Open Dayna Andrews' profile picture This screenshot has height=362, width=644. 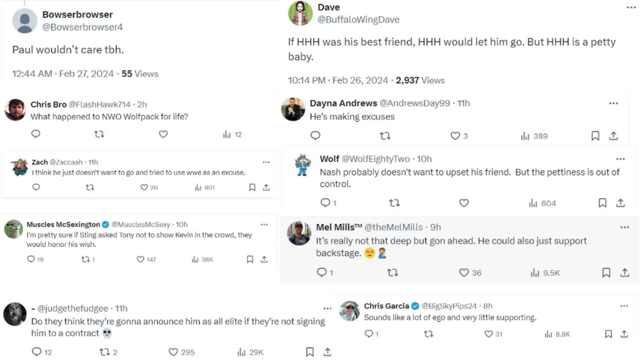click(x=293, y=109)
